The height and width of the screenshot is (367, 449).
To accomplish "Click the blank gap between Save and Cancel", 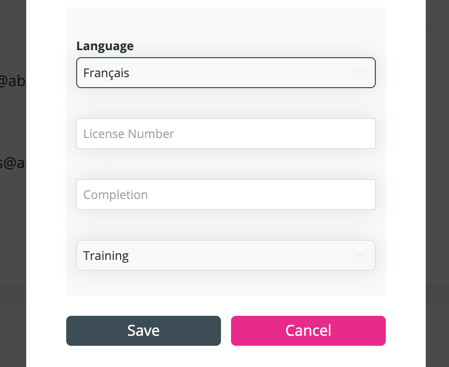I will pos(226,331).
